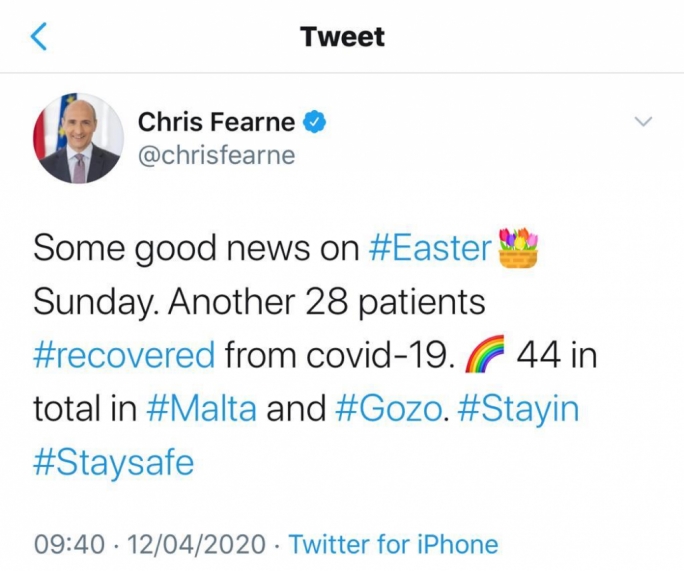Click the 09:40 tweet time
The width and height of the screenshot is (684, 571).
tap(70, 545)
